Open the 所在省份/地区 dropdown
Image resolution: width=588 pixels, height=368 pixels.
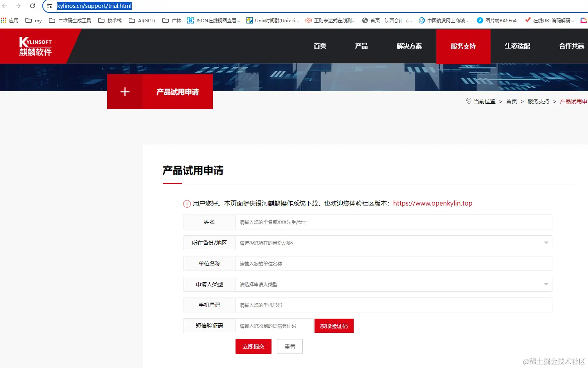pos(394,243)
